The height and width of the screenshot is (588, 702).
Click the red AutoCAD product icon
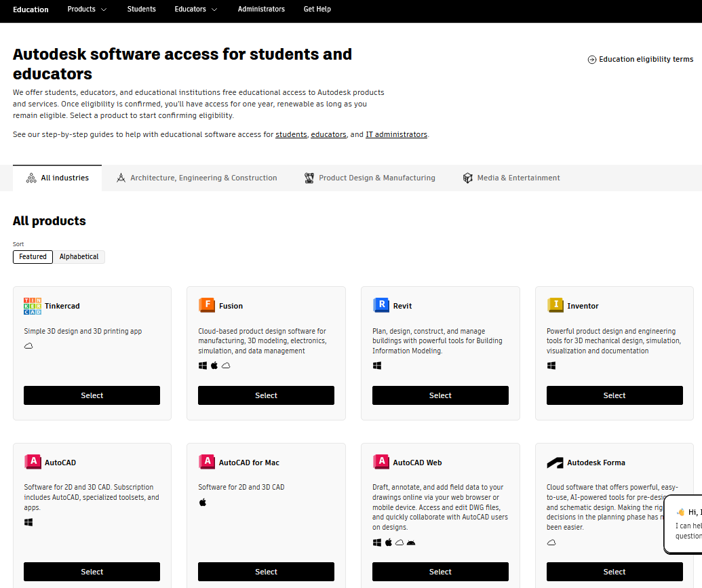33,462
